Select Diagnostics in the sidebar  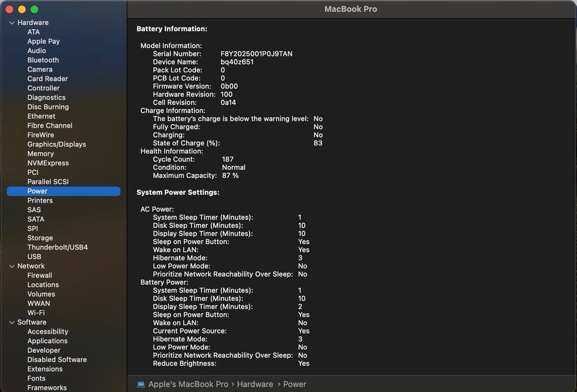pos(46,97)
